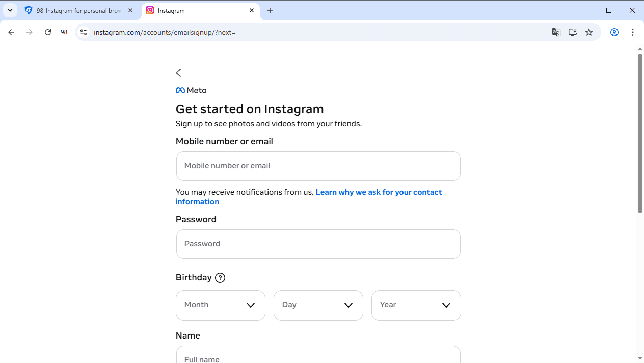Click the back arrow above the Meta logo
This screenshot has height=363, width=644.
[x=178, y=73]
